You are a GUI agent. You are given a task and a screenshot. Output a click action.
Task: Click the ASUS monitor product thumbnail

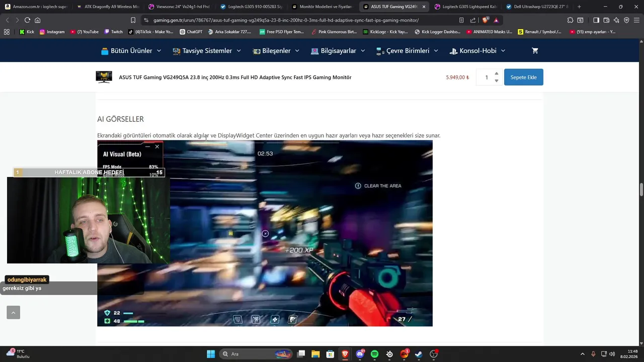pyautogui.click(x=104, y=77)
